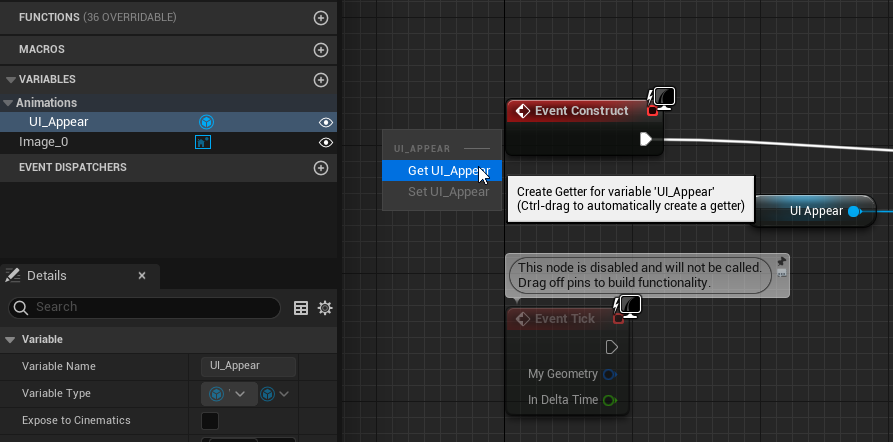The image size is (893, 442).
Task: Select the UI Appear getter node
Action: pyautogui.click(x=814, y=211)
